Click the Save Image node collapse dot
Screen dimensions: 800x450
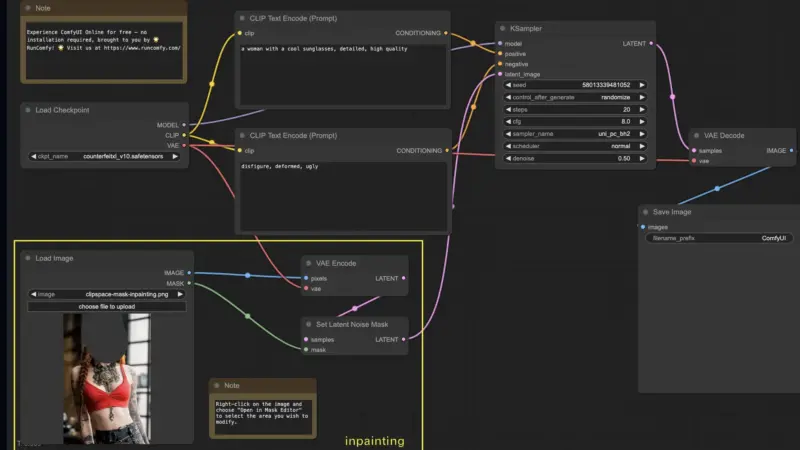pos(645,212)
